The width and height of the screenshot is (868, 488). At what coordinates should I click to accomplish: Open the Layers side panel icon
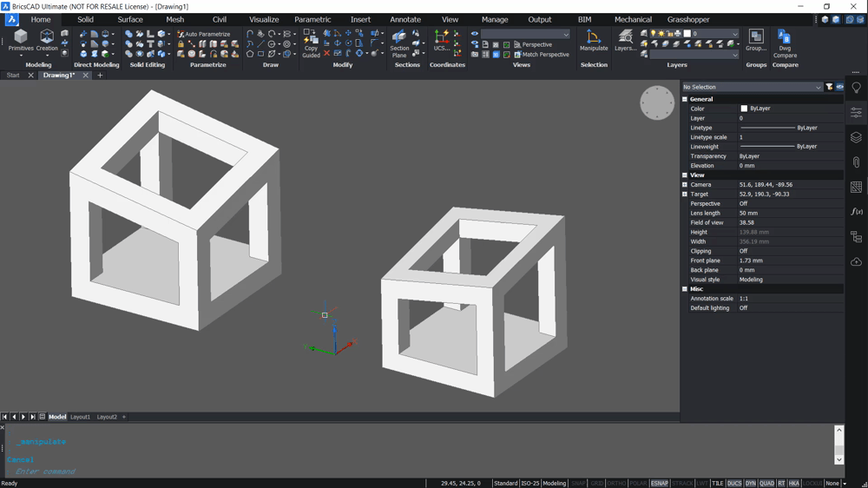857,137
